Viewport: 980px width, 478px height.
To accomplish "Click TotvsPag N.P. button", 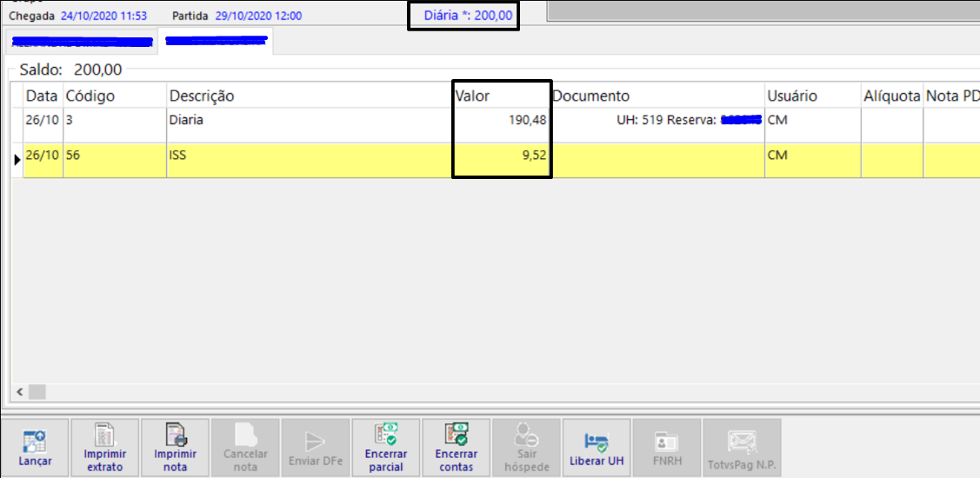I will point(742,447).
